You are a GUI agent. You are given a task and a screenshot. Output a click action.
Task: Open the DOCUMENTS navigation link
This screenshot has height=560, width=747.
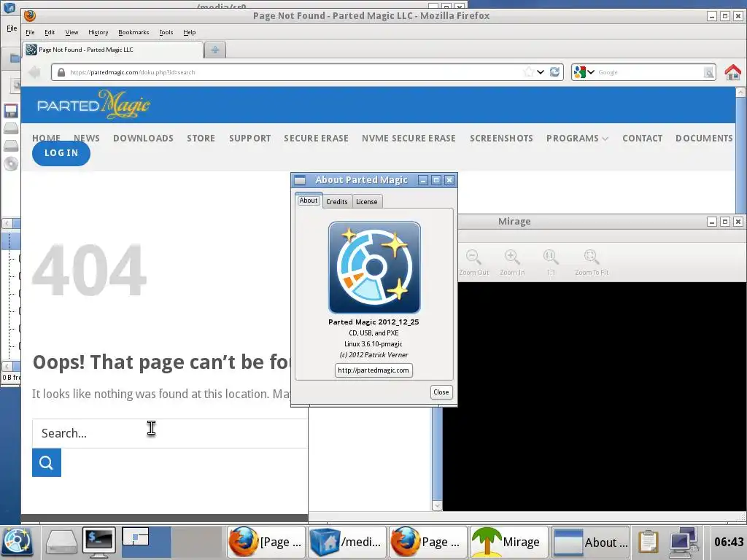[x=704, y=138]
